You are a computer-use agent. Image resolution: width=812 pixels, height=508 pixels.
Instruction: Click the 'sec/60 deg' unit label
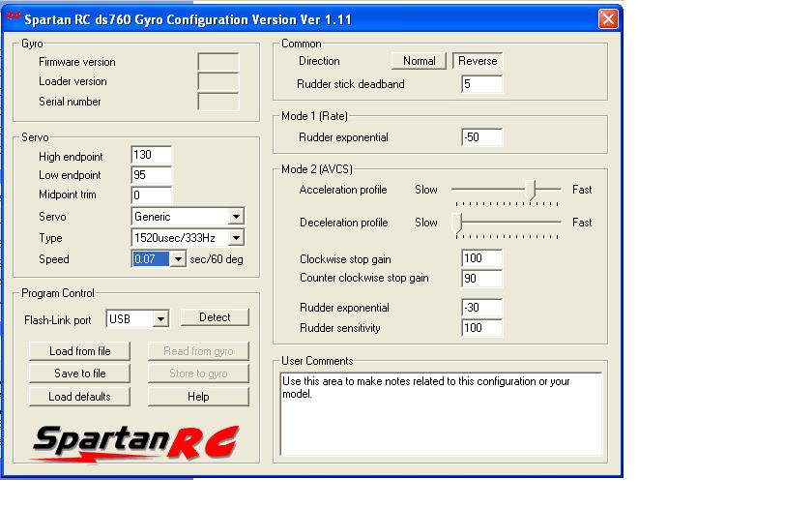217,259
